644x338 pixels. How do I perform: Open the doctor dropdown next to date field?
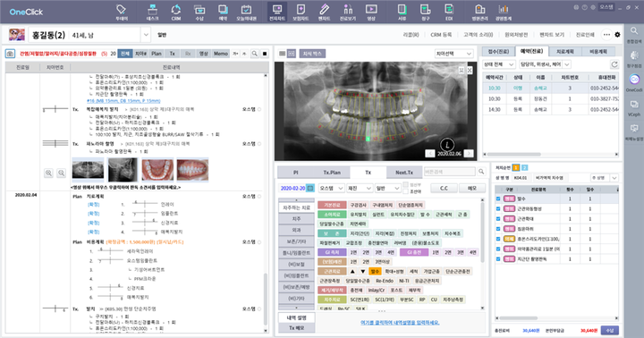point(331,188)
